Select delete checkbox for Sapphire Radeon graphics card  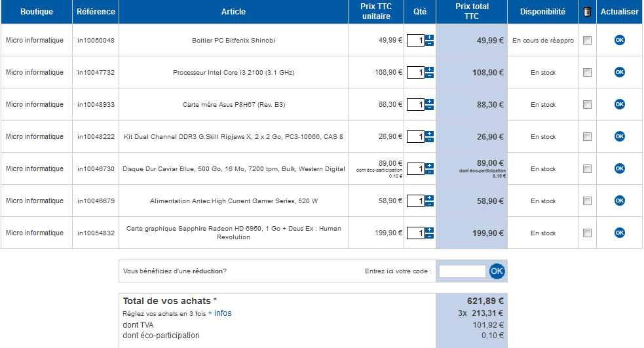tap(587, 233)
